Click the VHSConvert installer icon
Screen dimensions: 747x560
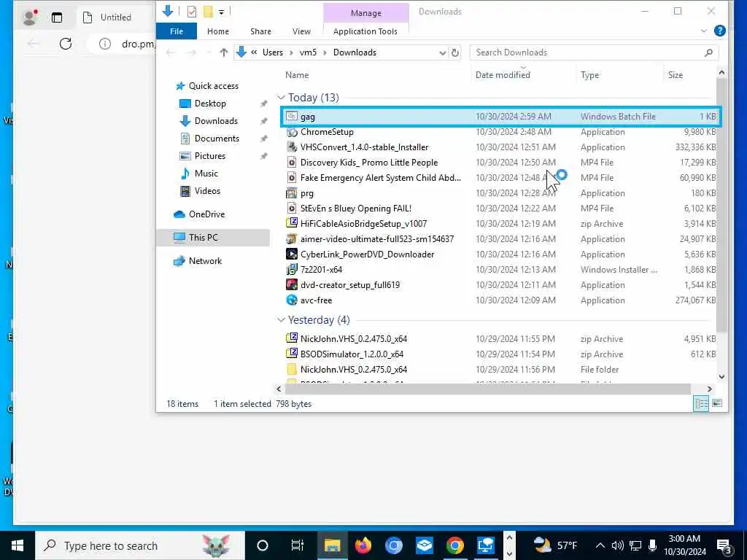point(292,147)
